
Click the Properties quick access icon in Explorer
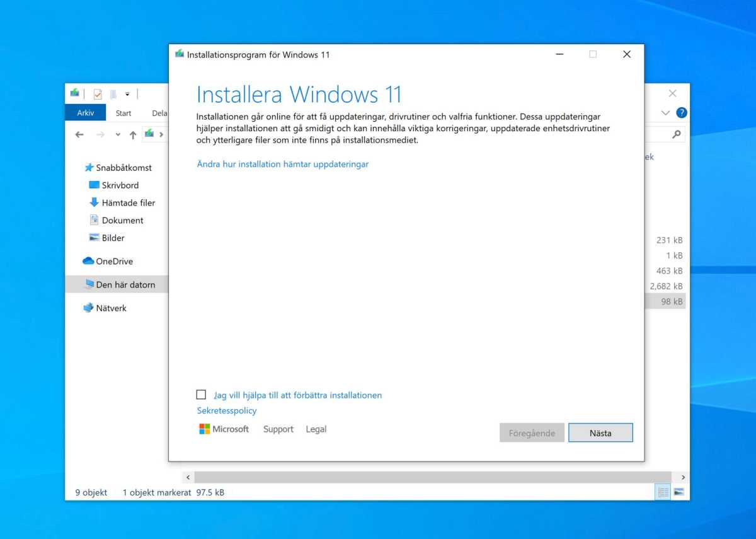click(x=97, y=94)
